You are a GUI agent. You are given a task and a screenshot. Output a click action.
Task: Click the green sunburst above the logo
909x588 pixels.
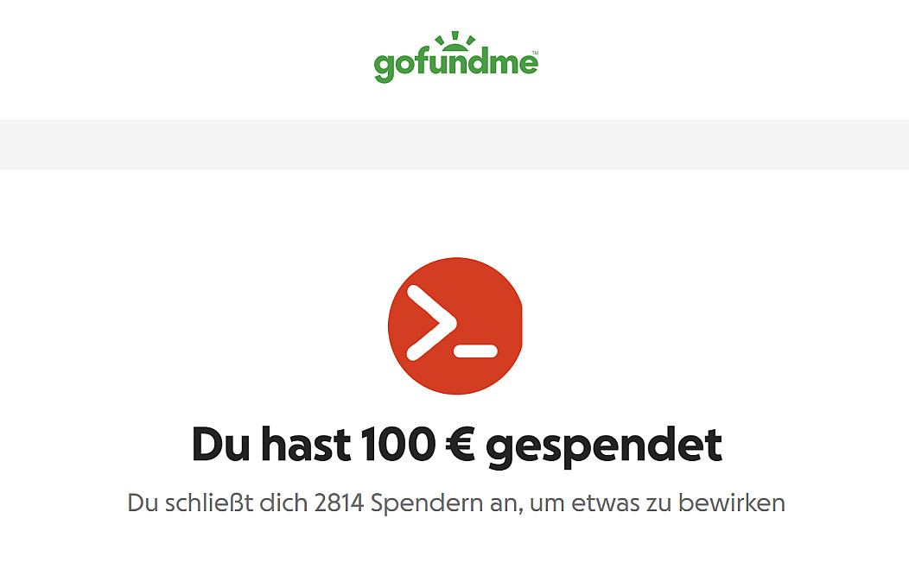[x=455, y=39]
